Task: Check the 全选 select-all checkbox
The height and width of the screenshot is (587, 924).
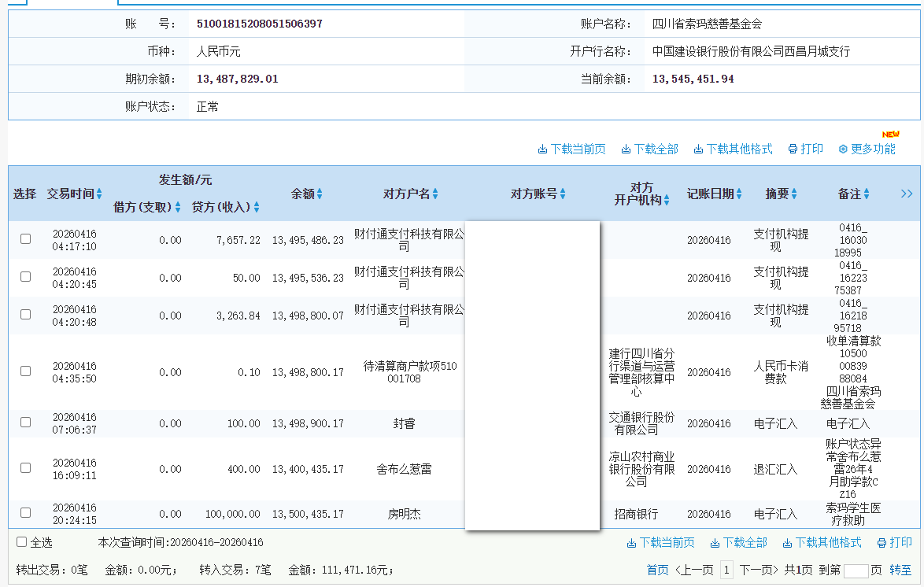Action: [x=20, y=542]
